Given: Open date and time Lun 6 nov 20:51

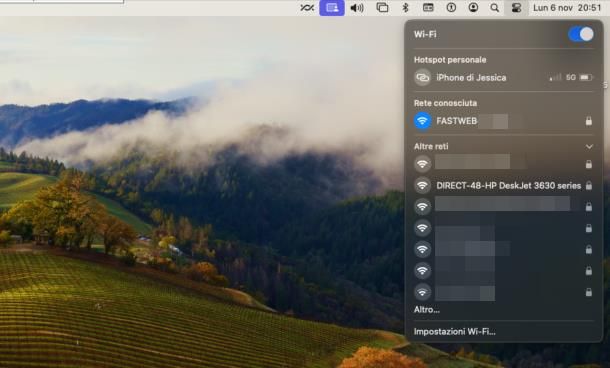Looking at the screenshot, I should [x=567, y=8].
